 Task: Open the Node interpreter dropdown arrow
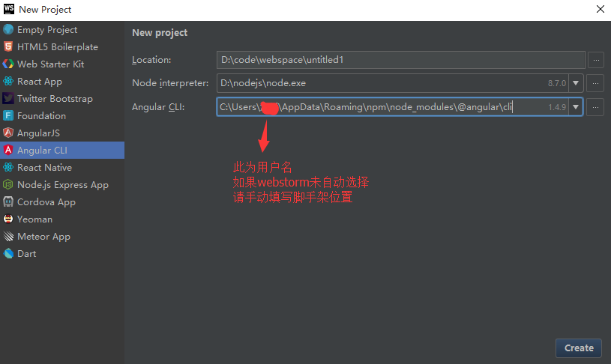click(x=576, y=83)
